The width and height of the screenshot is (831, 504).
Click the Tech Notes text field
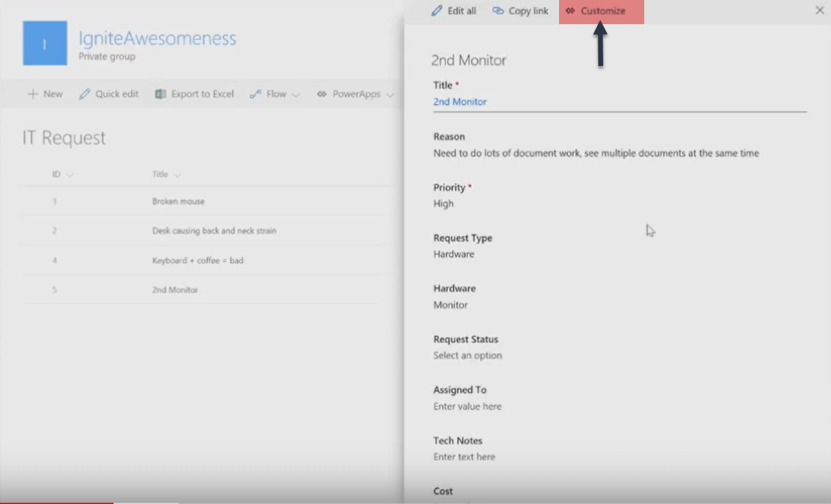click(464, 457)
